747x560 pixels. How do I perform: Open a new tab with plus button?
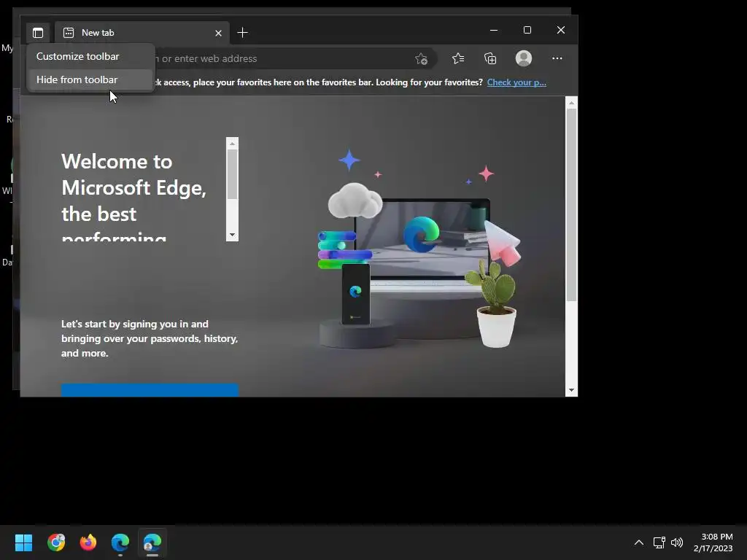(242, 32)
